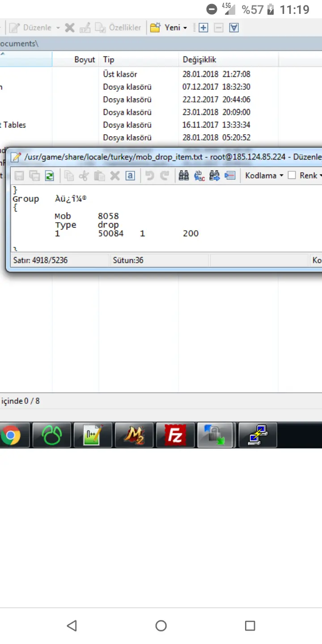The width and height of the screenshot is (322, 644).
Task: Sort by the Tip column header
Action: coord(139,59)
